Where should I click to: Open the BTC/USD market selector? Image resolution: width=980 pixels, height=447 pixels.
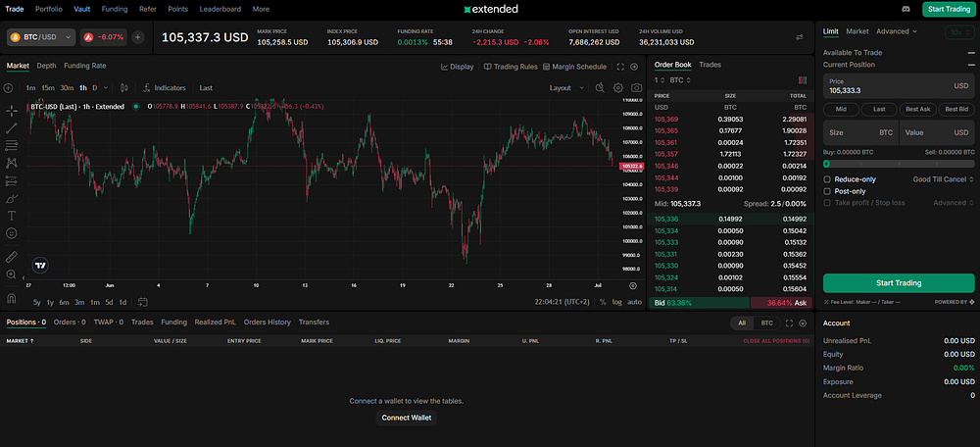click(x=41, y=37)
